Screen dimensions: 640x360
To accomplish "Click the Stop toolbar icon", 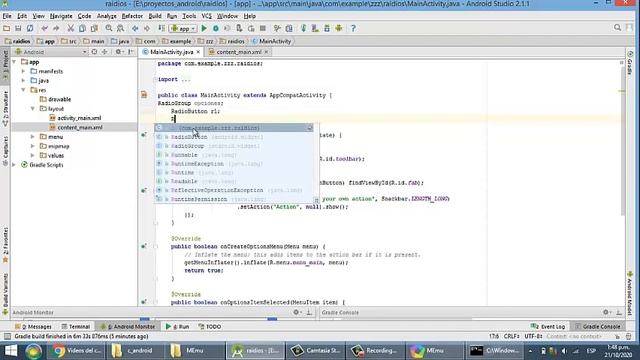I will pyautogui.click(x=263, y=28).
